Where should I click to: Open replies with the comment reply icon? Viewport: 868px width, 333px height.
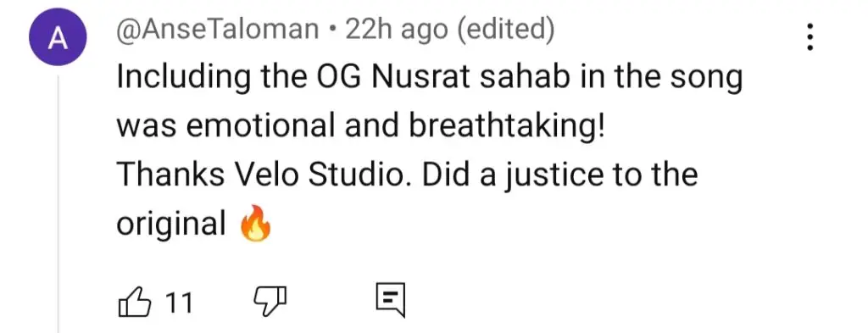point(391,301)
